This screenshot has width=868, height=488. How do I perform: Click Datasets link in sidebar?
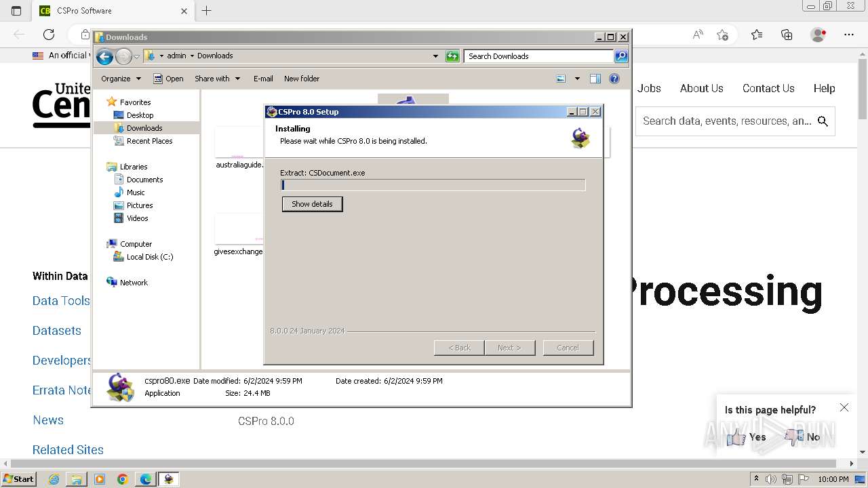pos(57,331)
